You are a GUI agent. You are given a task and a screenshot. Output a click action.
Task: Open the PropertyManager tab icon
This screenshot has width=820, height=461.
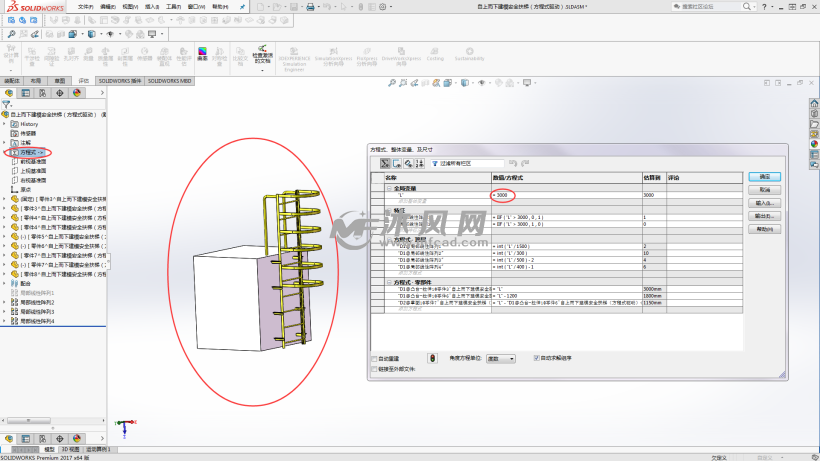click(26, 93)
